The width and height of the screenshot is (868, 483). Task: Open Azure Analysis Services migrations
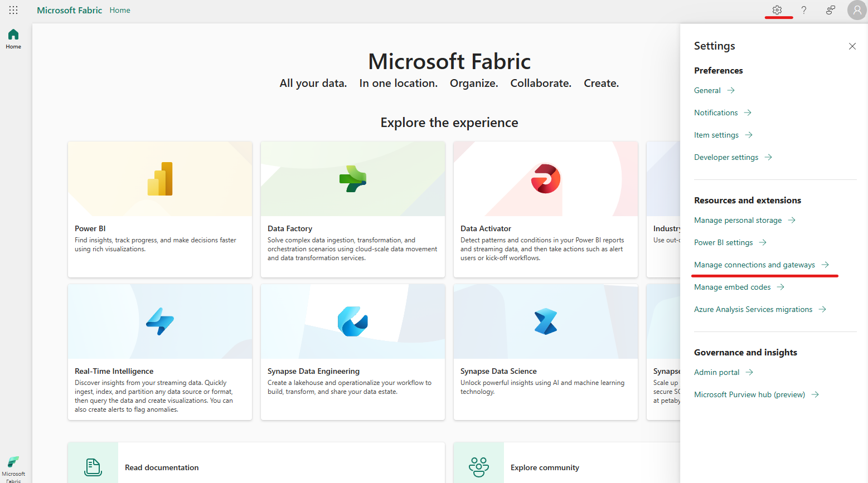(x=753, y=309)
